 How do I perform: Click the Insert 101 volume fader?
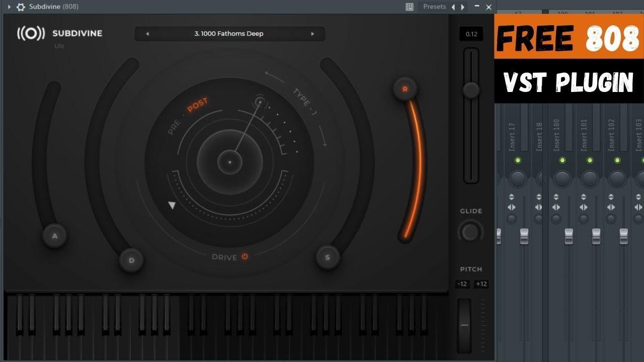coord(596,236)
